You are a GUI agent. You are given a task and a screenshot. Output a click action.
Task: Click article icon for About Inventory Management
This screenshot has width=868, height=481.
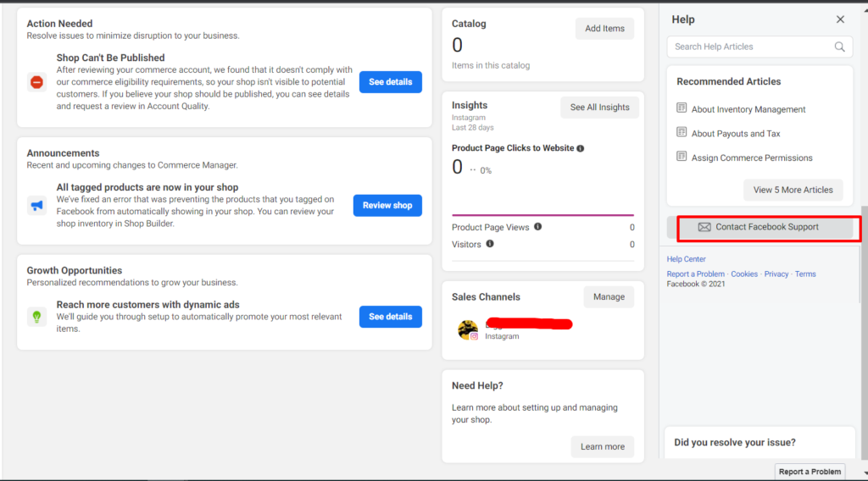(682, 108)
